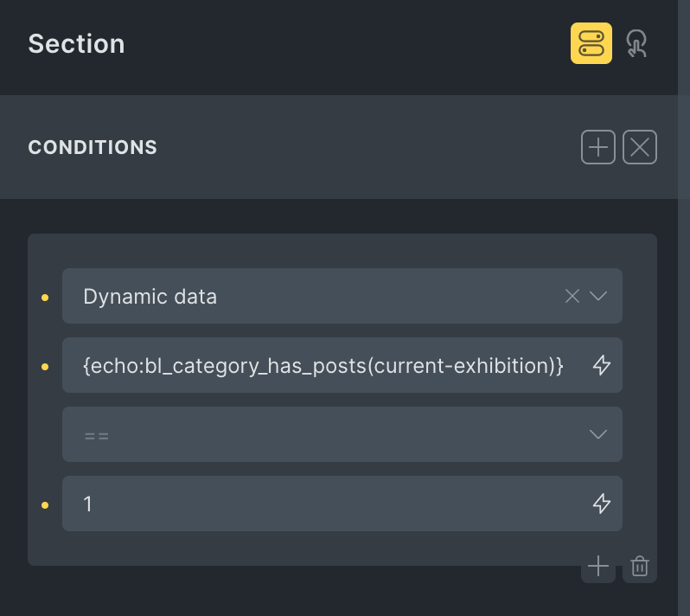Image resolution: width=690 pixels, height=616 pixels.
Task: Click the chevron on the comparison dropdown
Action: 598,434
